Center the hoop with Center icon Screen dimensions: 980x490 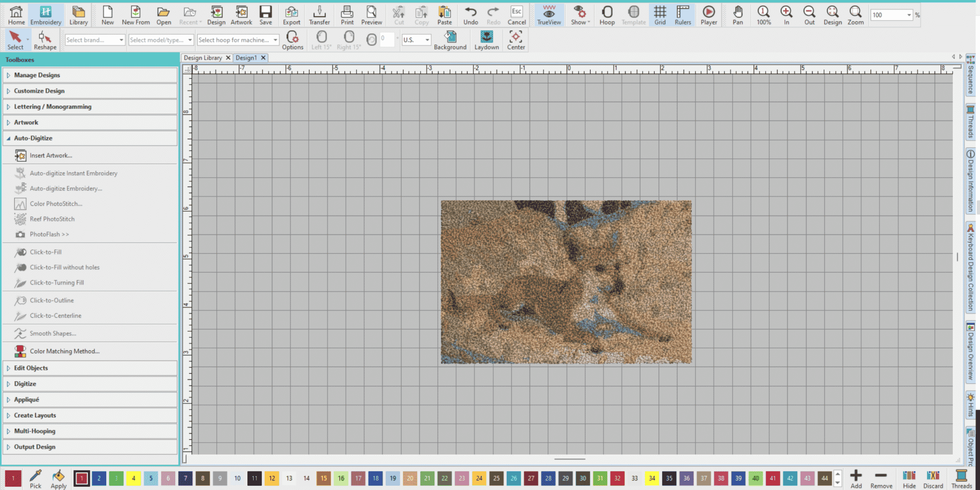pyautogui.click(x=516, y=40)
